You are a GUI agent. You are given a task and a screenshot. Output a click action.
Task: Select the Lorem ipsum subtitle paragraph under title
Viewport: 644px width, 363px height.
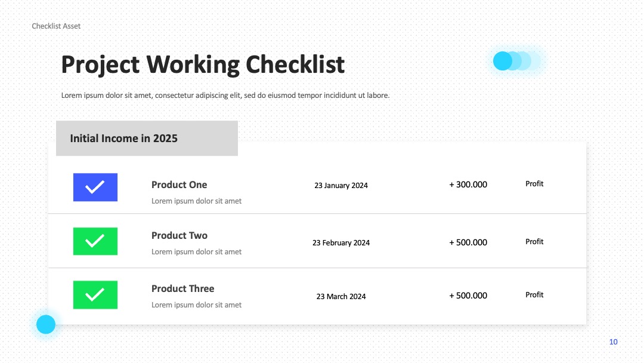(x=225, y=96)
